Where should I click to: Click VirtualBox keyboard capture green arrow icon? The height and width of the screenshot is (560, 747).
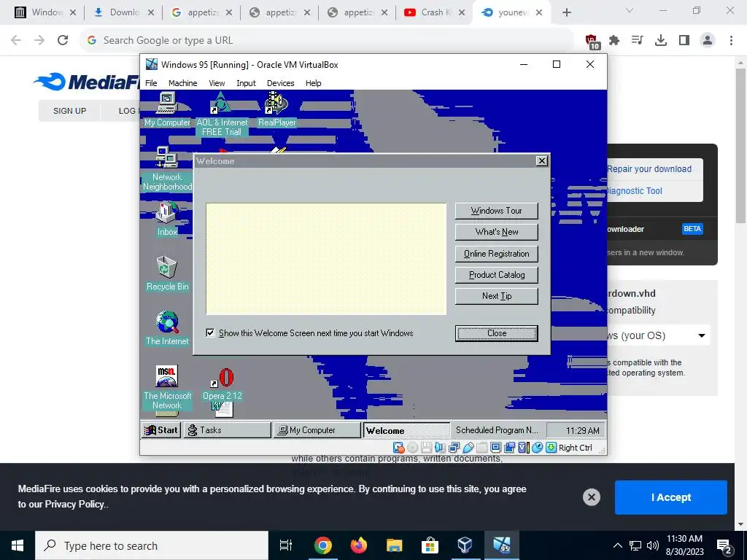tap(551, 448)
